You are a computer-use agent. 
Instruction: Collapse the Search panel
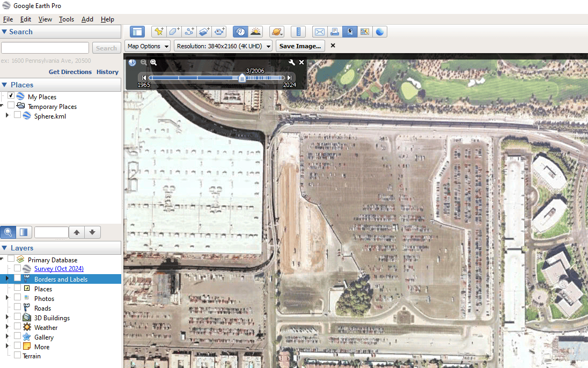pyautogui.click(x=4, y=32)
